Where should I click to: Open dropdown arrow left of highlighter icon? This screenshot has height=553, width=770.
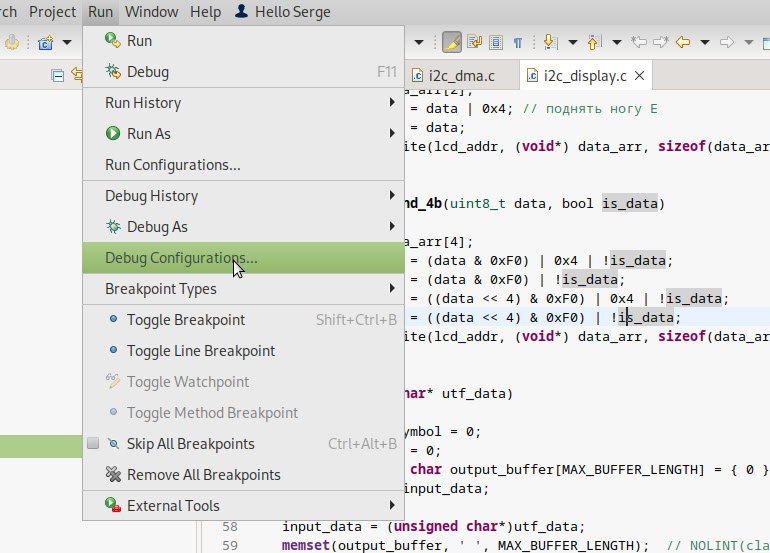click(x=419, y=42)
